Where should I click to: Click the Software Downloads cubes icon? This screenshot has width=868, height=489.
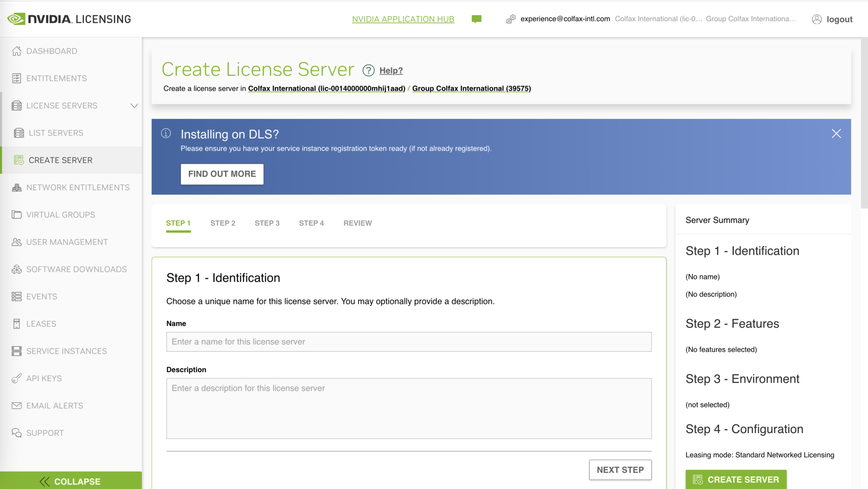17,270
